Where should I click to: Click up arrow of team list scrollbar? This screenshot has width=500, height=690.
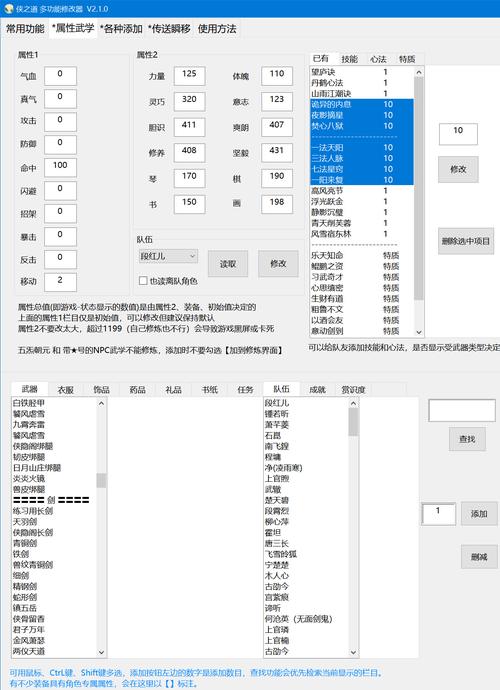[353, 403]
